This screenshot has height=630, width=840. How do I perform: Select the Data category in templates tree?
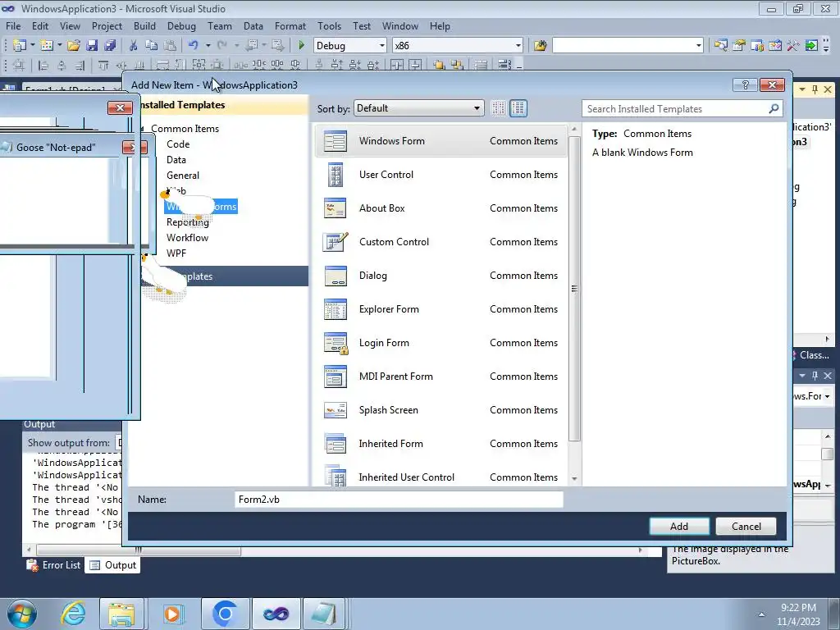coord(176,160)
